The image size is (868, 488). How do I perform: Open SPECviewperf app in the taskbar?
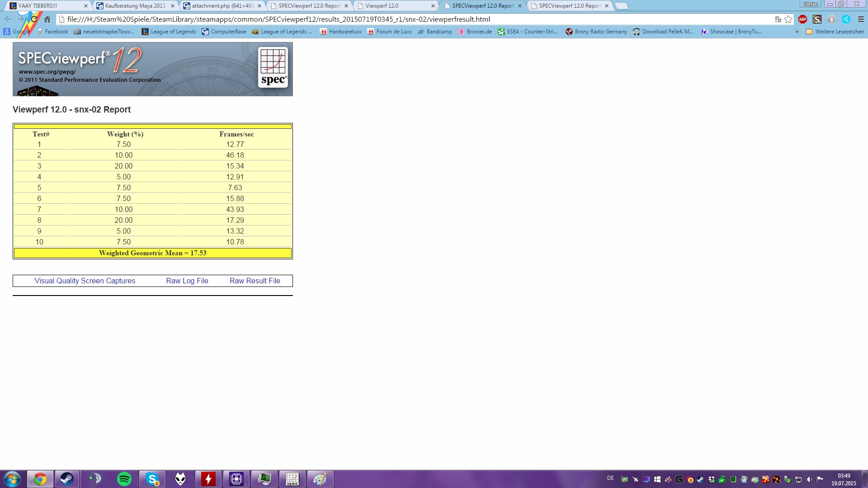point(292,479)
